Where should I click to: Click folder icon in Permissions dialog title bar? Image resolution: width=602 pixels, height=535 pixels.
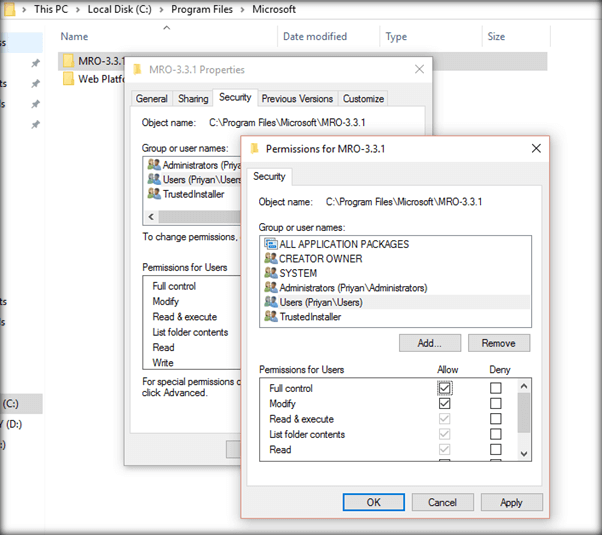click(x=254, y=149)
